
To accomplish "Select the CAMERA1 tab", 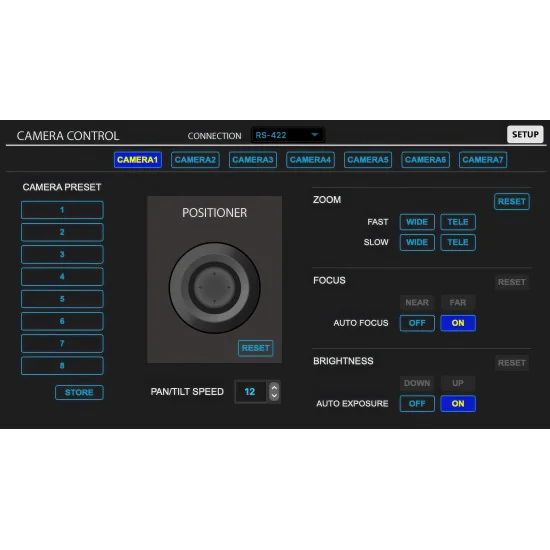I will [138, 160].
